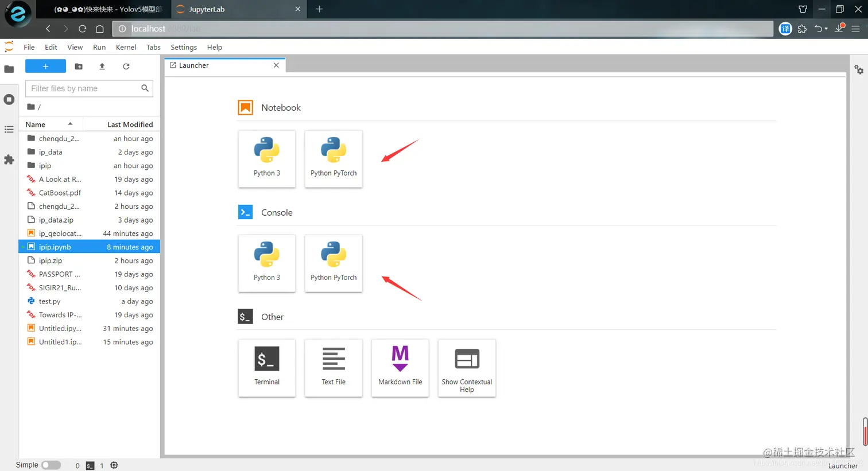Close the JupyterLab browser tab
The image size is (868, 471).
(297, 9)
